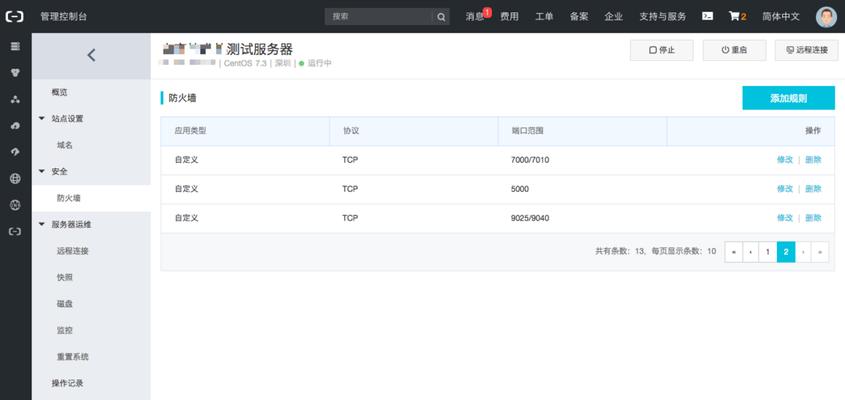Image resolution: width=845 pixels, height=400 pixels.
Task: Select 磁盘 in the sidebar
Action: click(65, 304)
